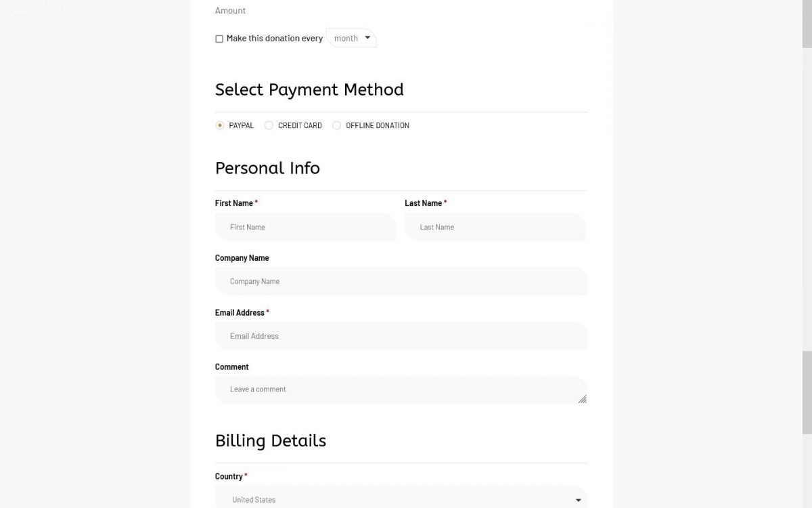Click the Credit Card label text
The height and width of the screenshot is (508, 812).
pyautogui.click(x=300, y=125)
